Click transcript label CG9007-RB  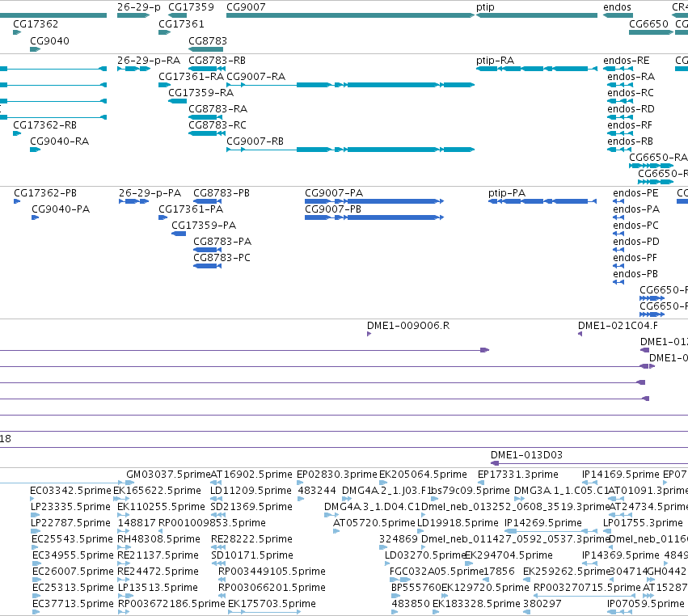click(255, 141)
